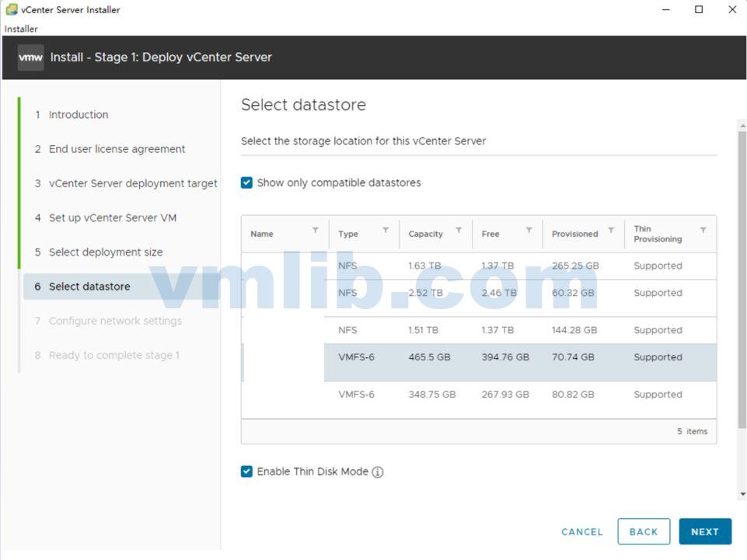Screen dimensions: 747x560
Task: Open the Free column filter icon
Action: click(529, 231)
